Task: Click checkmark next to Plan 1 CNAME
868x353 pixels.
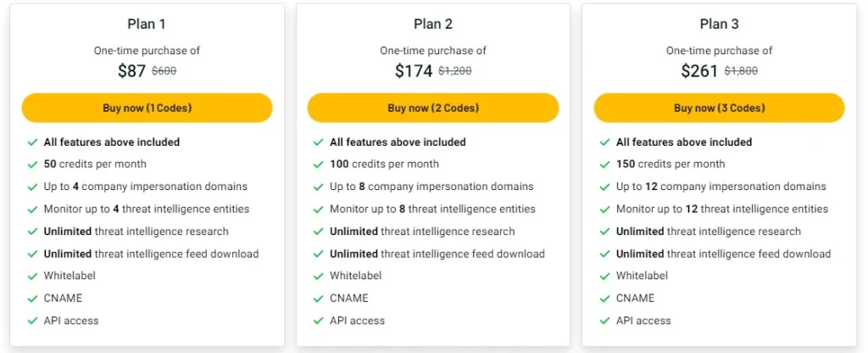Action: (32, 299)
